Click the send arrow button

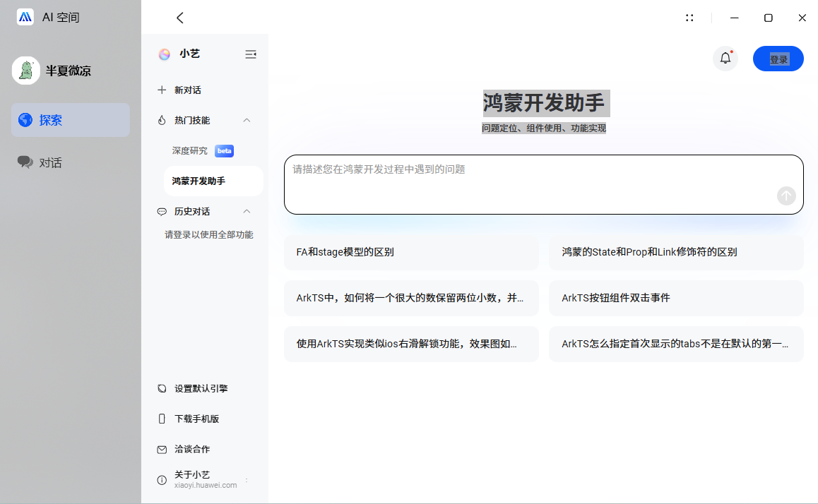(x=786, y=196)
